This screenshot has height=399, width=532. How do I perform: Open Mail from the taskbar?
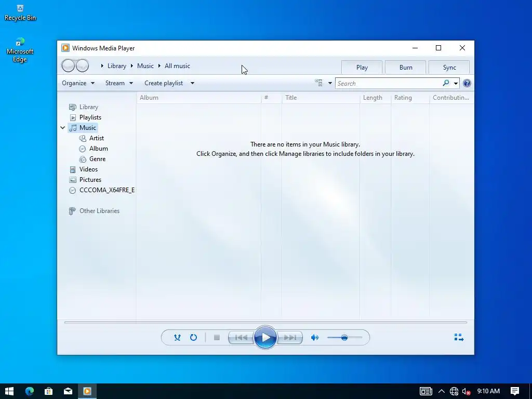tap(68, 391)
